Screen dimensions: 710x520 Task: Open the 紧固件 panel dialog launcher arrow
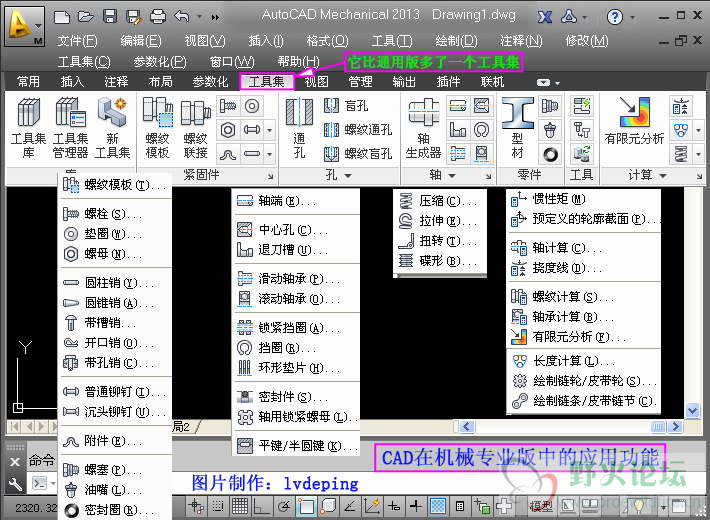271,176
